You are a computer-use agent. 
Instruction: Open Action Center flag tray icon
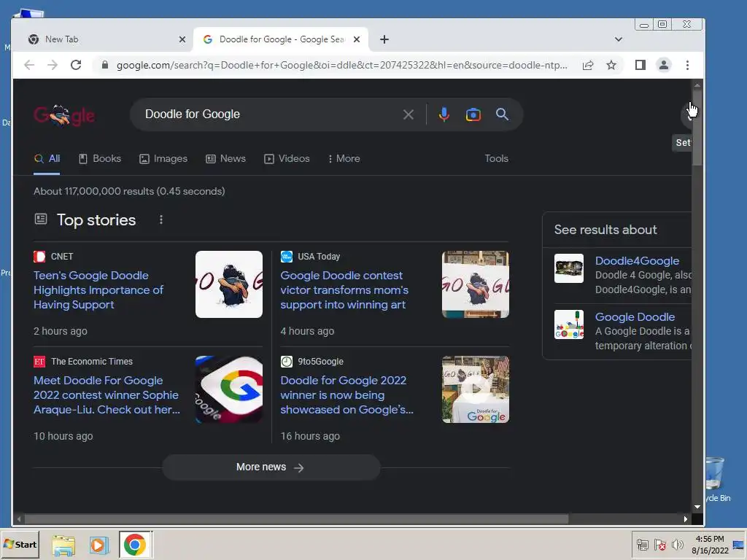point(659,545)
